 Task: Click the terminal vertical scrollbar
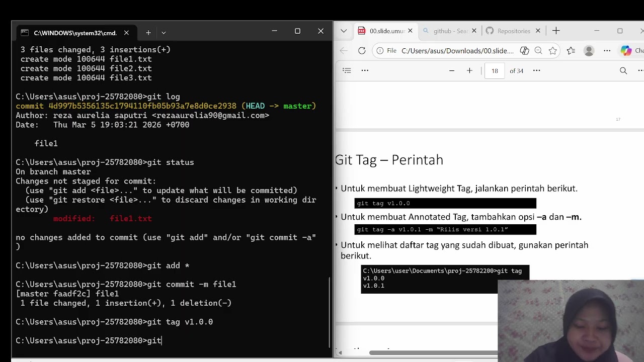point(330,312)
